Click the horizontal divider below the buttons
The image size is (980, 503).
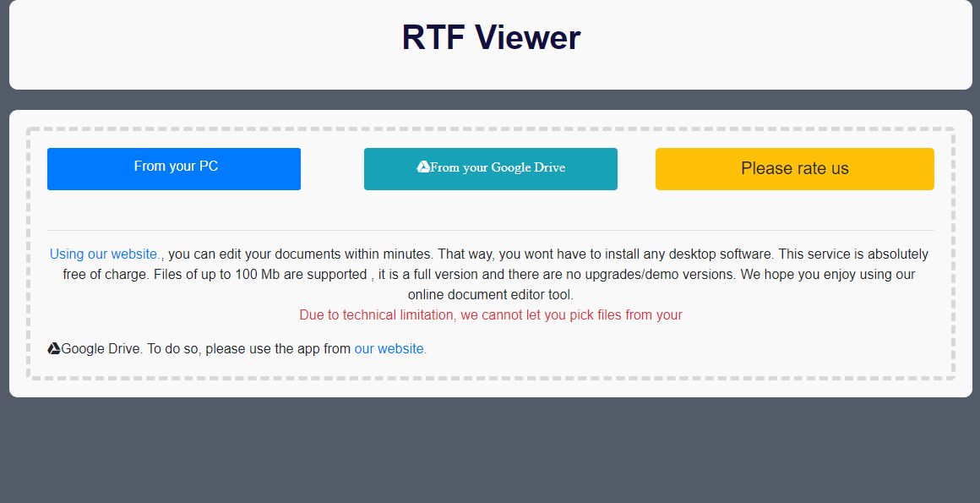coord(491,230)
